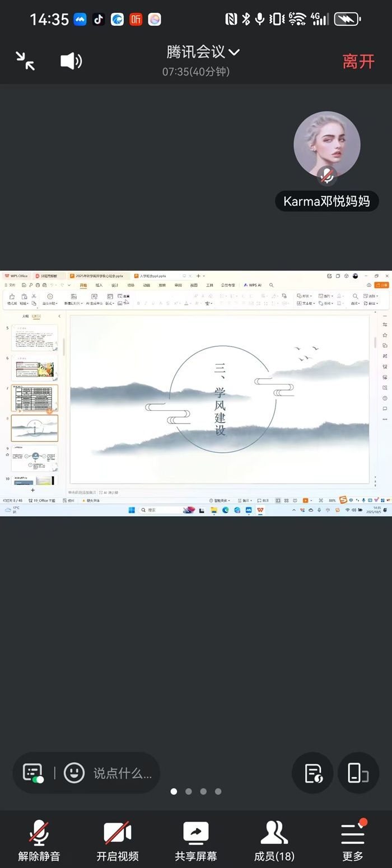This screenshot has width=392, height=868.
Task: Collapse the WPS slide thumbnail panel
Action: pyautogui.click(x=59, y=316)
